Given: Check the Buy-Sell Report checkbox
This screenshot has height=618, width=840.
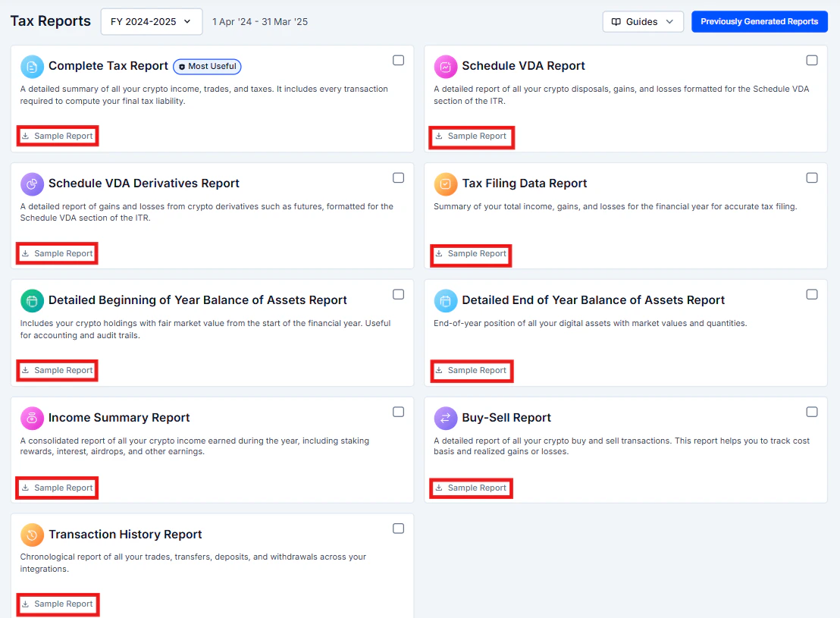Looking at the screenshot, I should (812, 412).
